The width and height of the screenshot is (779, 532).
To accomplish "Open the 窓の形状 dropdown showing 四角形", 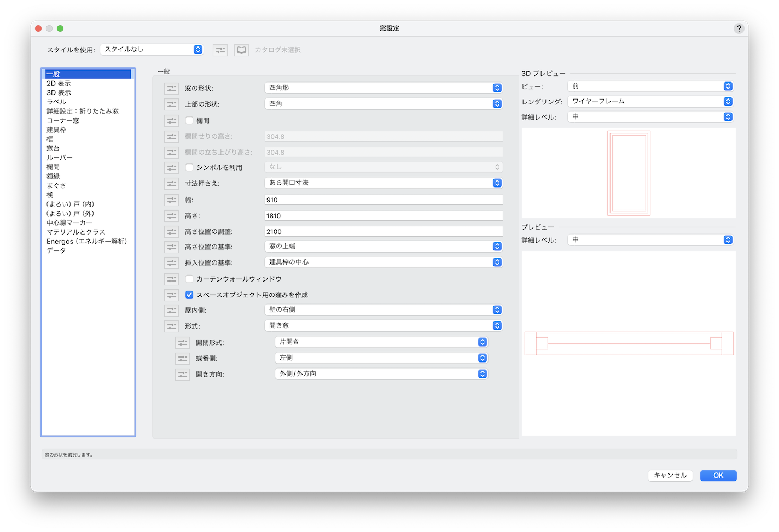I will coord(383,87).
